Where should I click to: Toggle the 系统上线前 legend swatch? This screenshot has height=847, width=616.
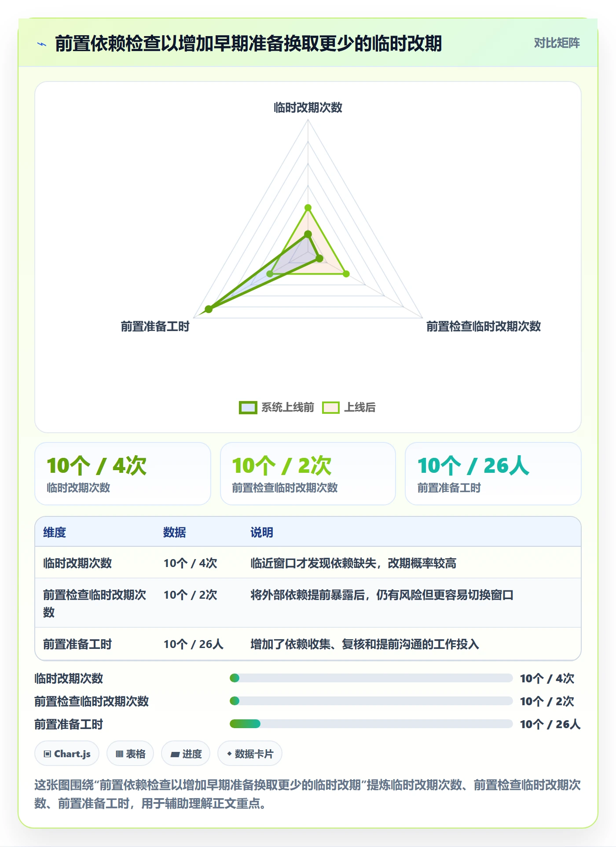pyautogui.click(x=248, y=407)
